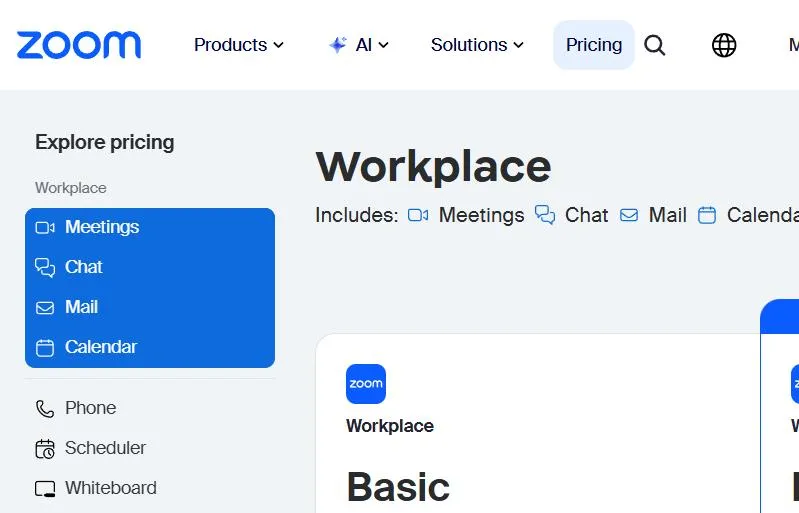
Task: Expand the AI menu chevron
Action: point(383,45)
